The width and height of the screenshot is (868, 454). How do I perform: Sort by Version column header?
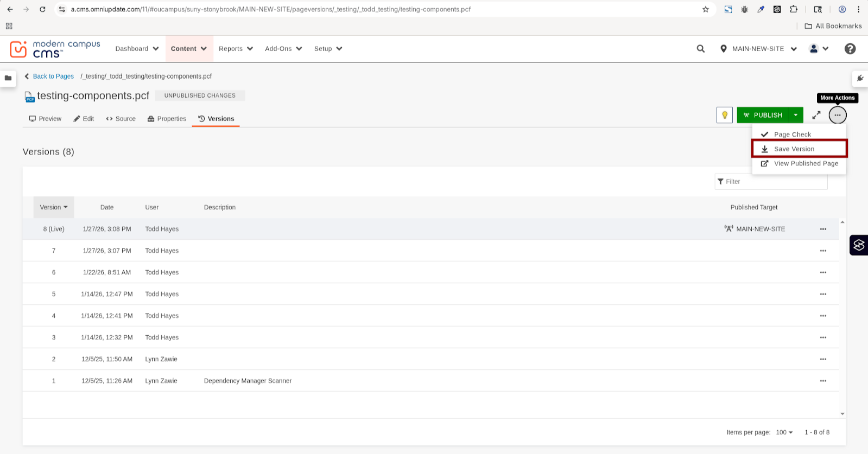click(54, 207)
